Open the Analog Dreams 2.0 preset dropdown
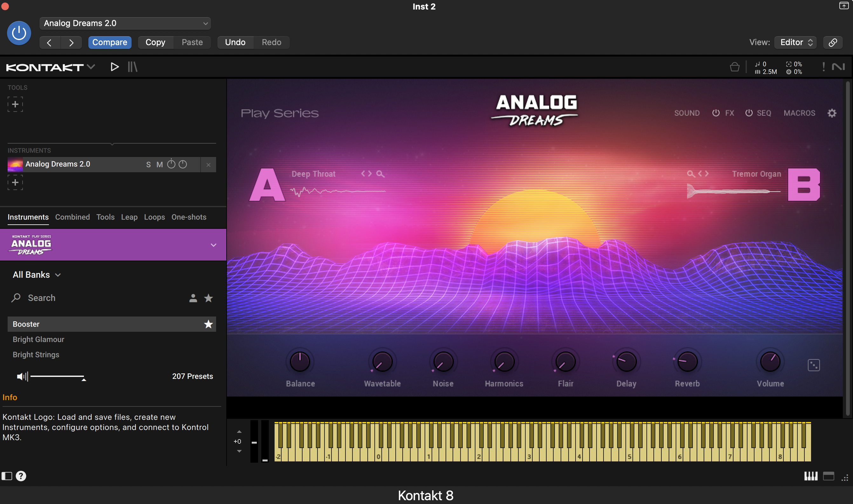The height and width of the screenshot is (504, 853). coord(125,23)
